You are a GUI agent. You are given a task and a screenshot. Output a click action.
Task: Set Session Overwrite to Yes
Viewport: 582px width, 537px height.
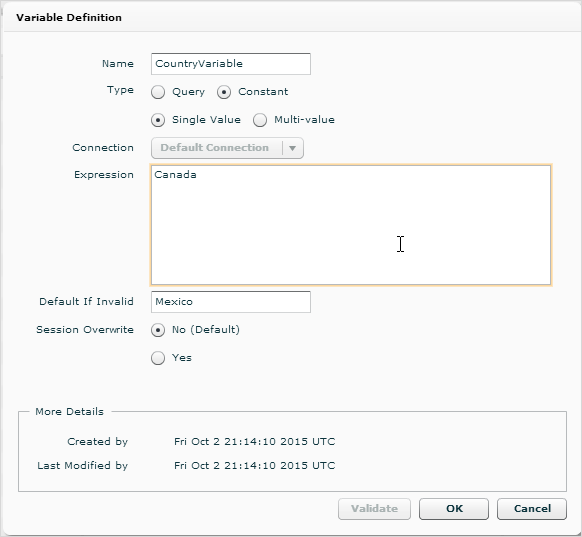(158, 358)
